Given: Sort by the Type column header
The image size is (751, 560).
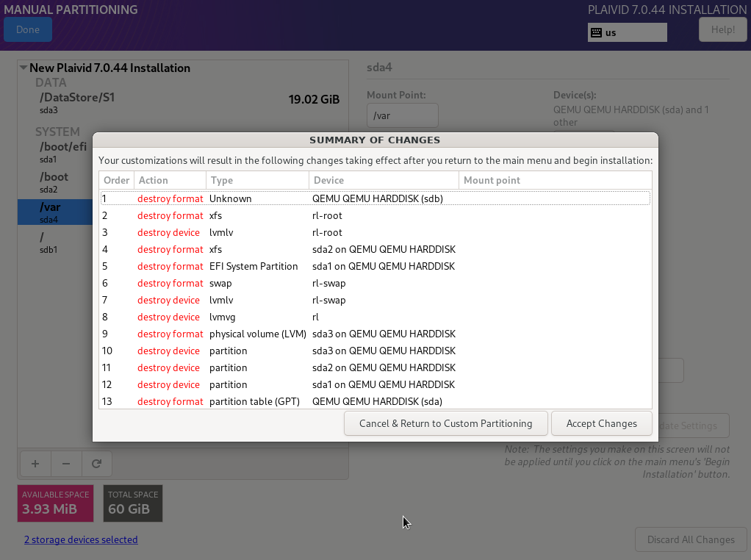Looking at the screenshot, I should pos(258,180).
